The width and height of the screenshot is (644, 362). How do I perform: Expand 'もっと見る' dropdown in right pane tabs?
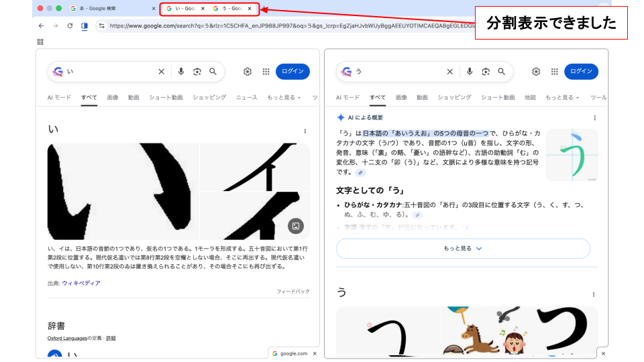coord(562,97)
